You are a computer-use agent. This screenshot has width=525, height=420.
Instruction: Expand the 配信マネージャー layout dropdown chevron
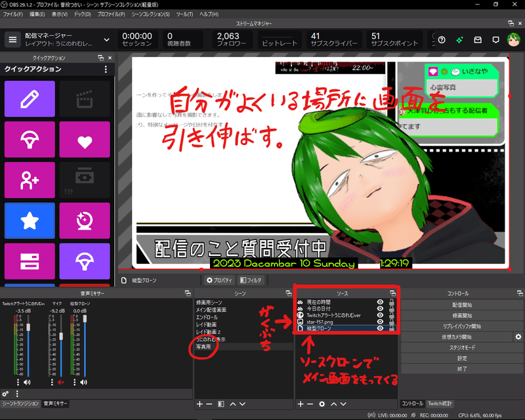click(106, 40)
